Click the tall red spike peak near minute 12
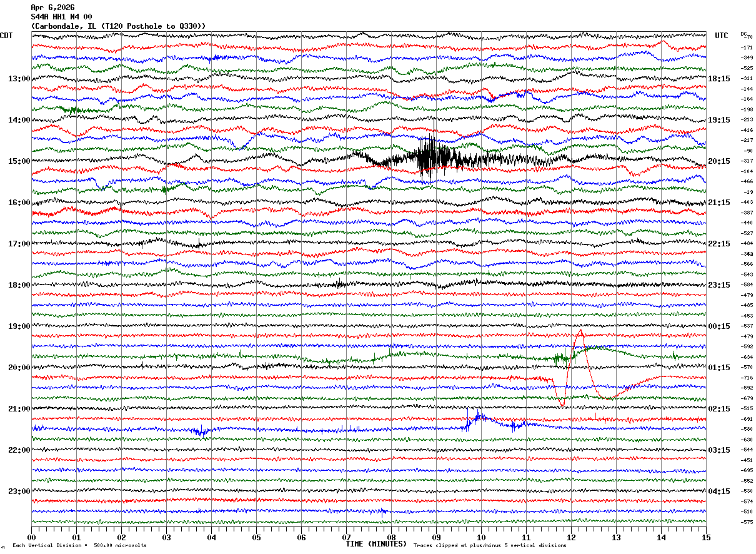This screenshot has width=756, height=554. 580,331
